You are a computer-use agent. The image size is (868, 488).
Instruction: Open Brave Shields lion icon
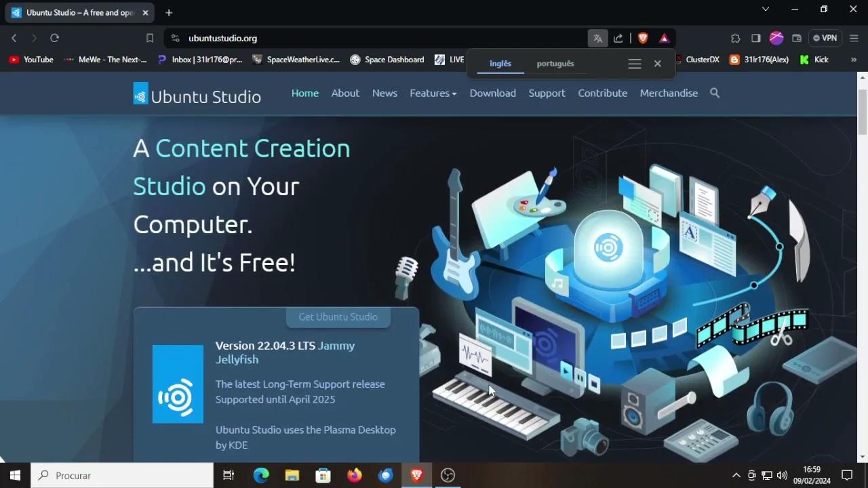(x=643, y=38)
